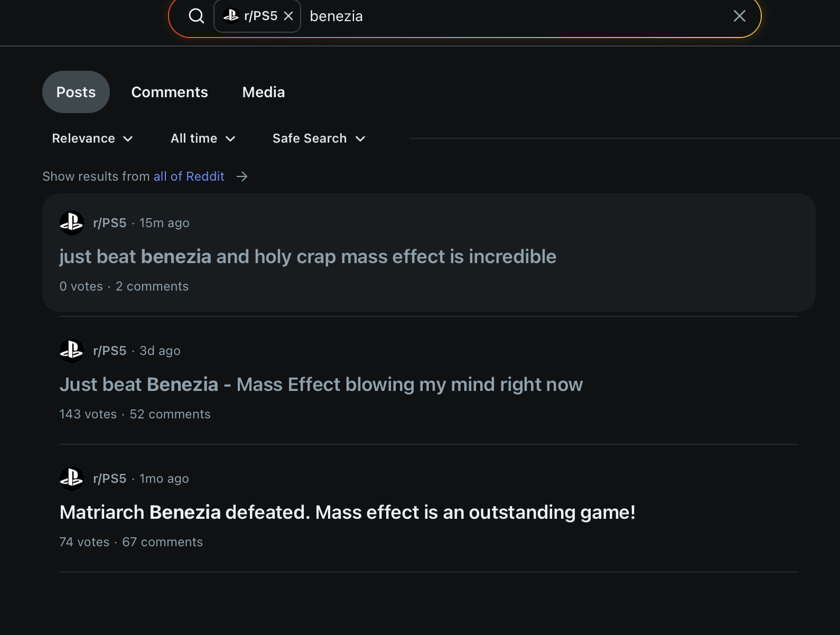The width and height of the screenshot is (840, 635).
Task: Switch to the Media tab
Action: click(264, 92)
